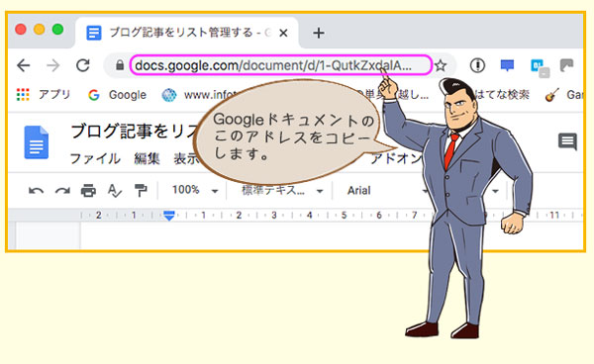Open the guitar icon bookmark
Screen dimensions: 594x364
tap(563, 95)
